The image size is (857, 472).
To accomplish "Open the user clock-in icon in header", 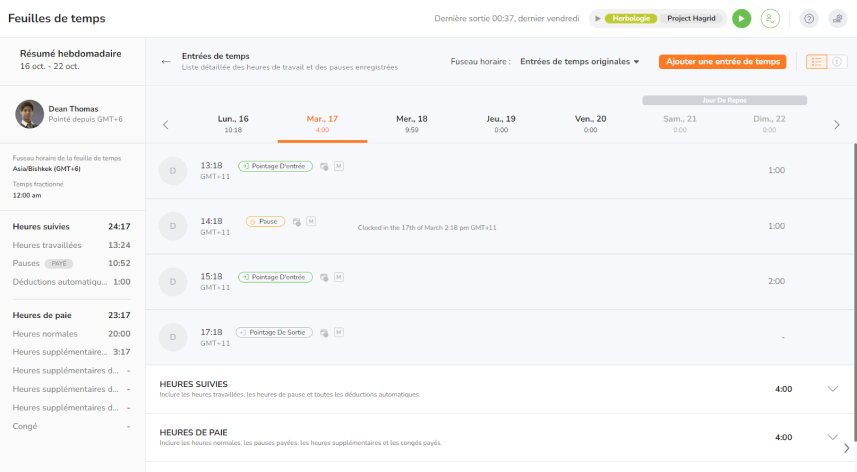I will (x=770, y=19).
